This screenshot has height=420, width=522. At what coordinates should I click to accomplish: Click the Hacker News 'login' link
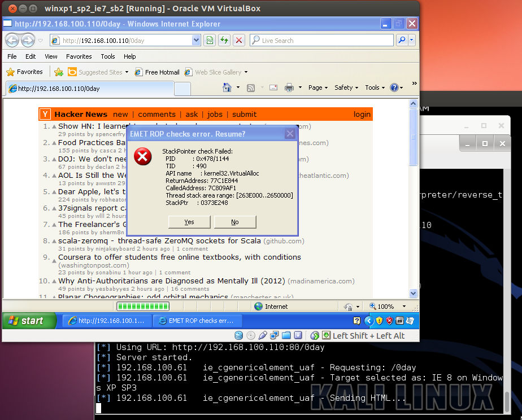click(x=362, y=115)
